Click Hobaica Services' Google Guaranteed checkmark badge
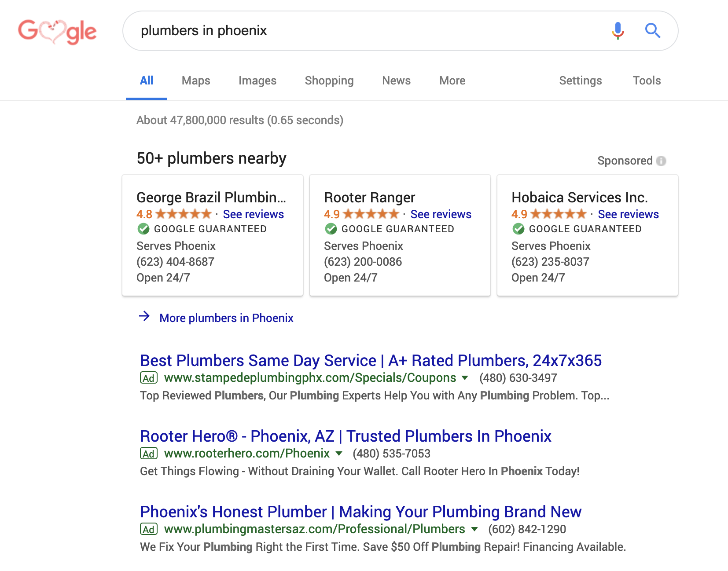Viewport: 728px width, 571px height. coord(518,229)
